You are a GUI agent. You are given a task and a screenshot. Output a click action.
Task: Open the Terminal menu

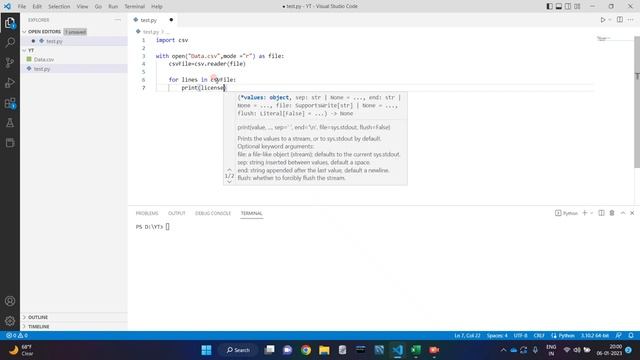[x=135, y=7]
